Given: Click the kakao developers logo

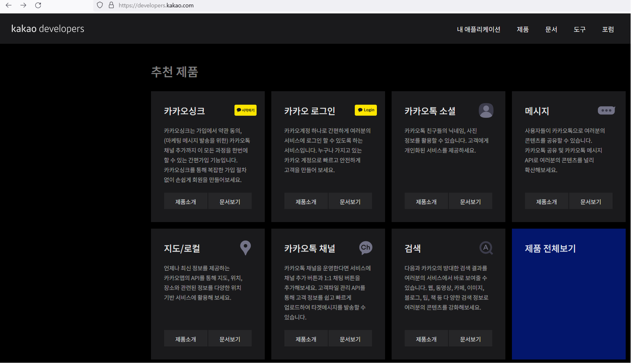Looking at the screenshot, I should (48, 29).
